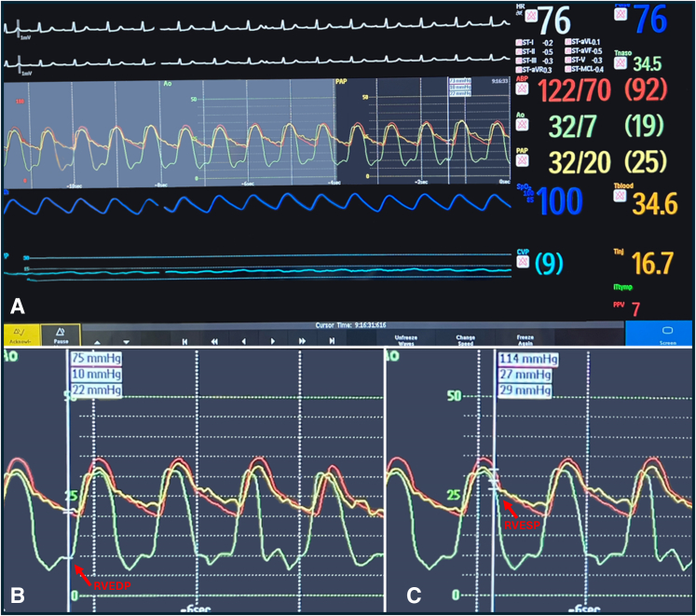The width and height of the screenshot is (696, 616).
Task: Click the fast rewind arrows
Action: tap(214, 341)
